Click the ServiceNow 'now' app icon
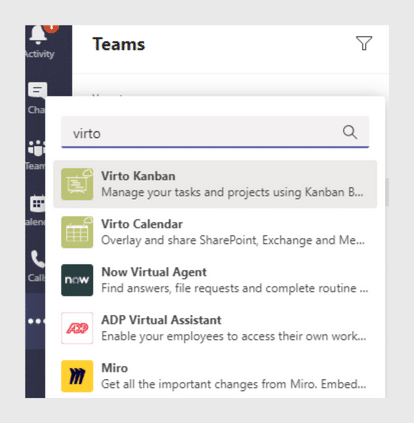Image resolution: width=414 pixels, height=423 pixels. [x=77, y=280]
